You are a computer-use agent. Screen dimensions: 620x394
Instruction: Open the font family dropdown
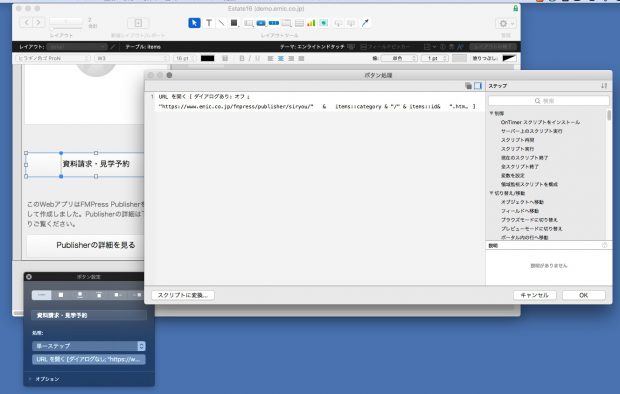click(53, 58)
